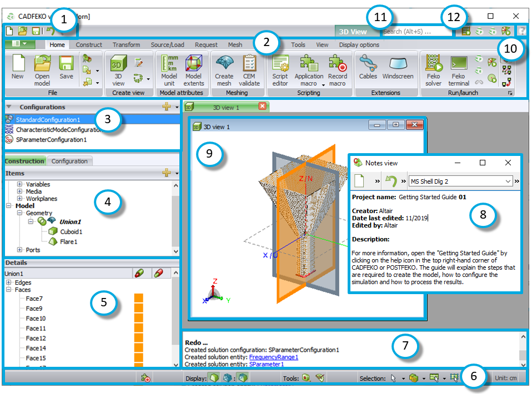Expand the Ports tree node

[21, 250]
